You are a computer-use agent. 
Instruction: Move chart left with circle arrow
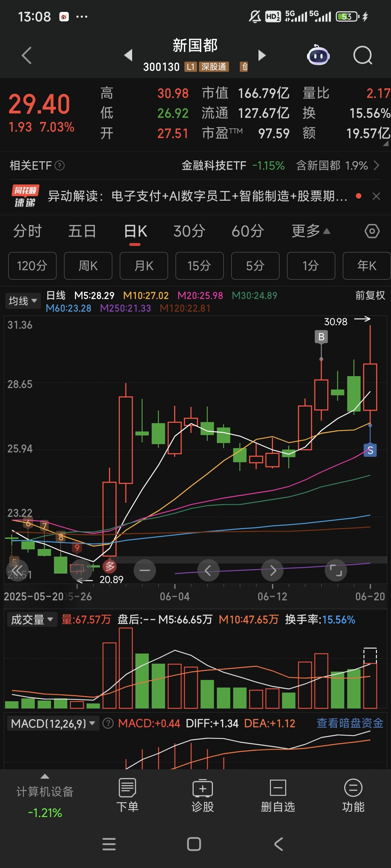(x=208, y=570)
